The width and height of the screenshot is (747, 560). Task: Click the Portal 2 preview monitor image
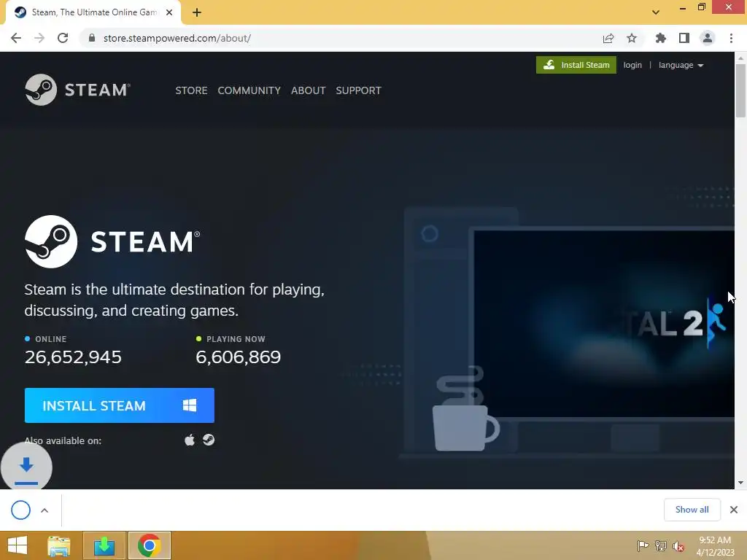[602, 324]
